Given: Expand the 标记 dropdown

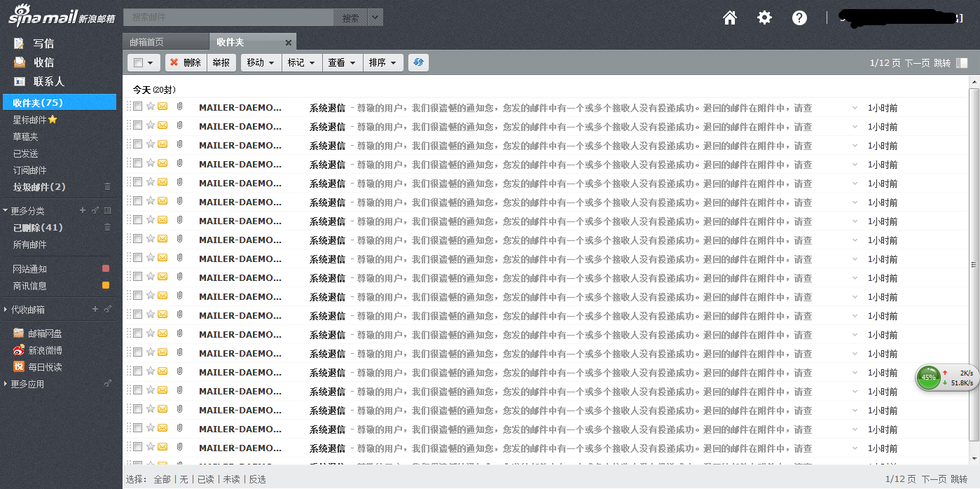Looking at the screenshot, I should pyautogui.click(x=301, y=62).
